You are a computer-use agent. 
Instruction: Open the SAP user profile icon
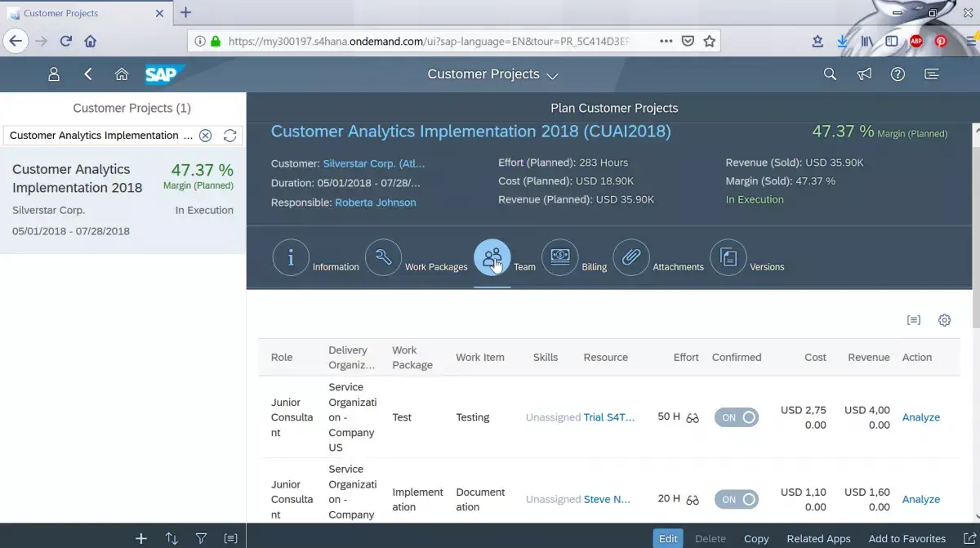point(54,74)
